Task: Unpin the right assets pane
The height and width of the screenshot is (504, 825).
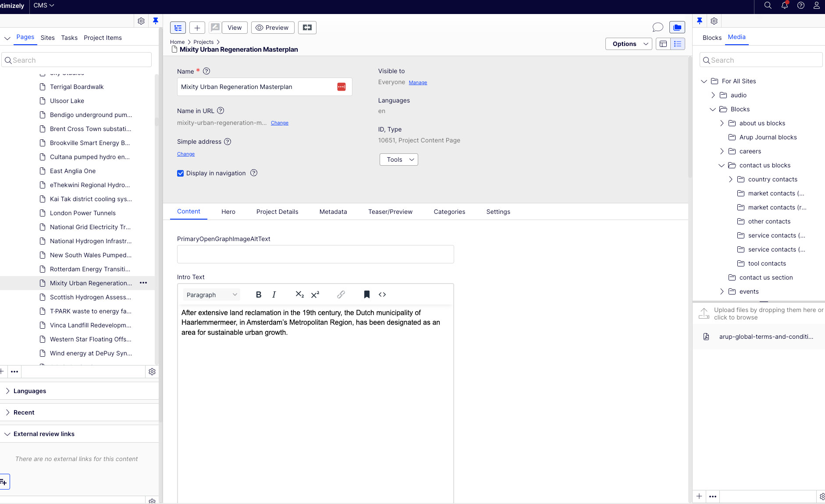Action: click(700, 21)
